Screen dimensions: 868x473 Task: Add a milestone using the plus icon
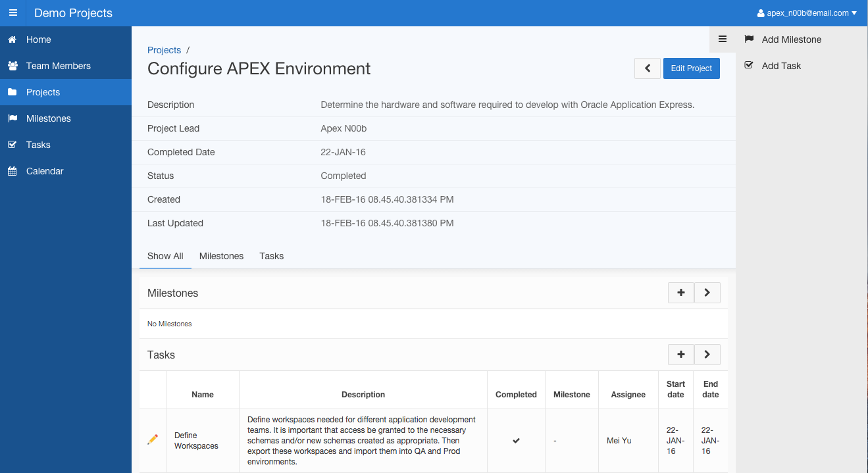(680, 293)
